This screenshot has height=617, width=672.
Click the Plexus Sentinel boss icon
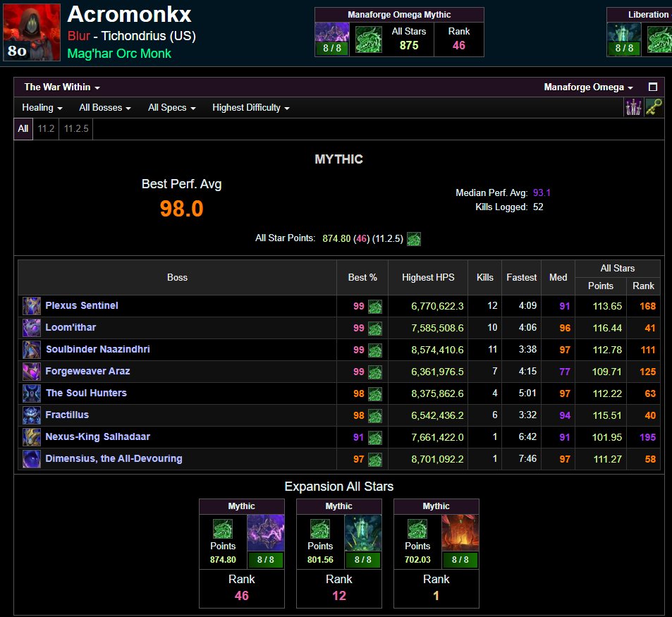pyautogui.click(x=32, y=306)
